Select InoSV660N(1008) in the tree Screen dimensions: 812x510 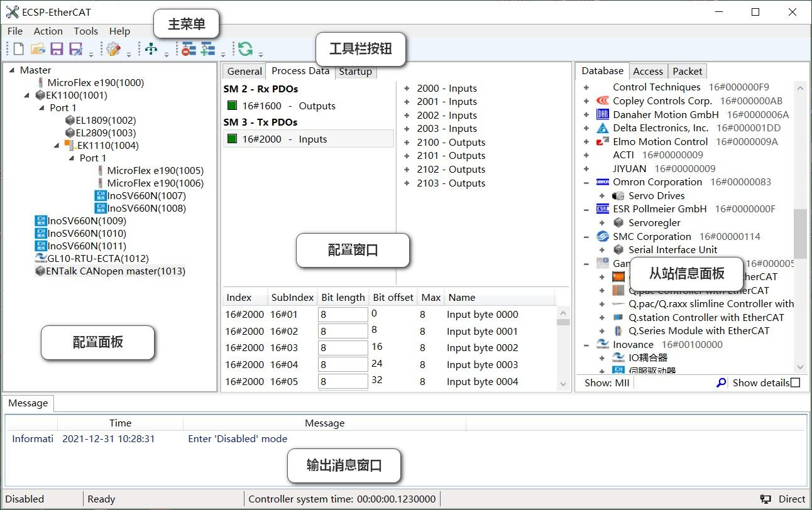(x=146, y=209)
